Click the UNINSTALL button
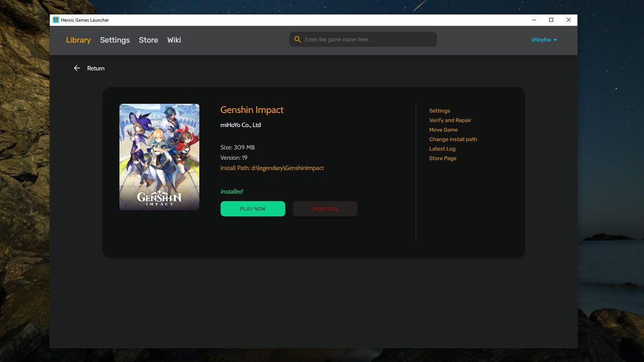The height and width of the screenshot is (362, 644). coord(325,209)
